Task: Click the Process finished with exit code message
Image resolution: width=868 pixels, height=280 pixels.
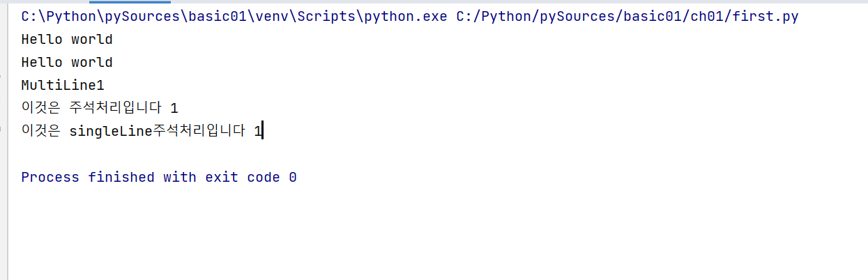Action: (x=159, y=177)
